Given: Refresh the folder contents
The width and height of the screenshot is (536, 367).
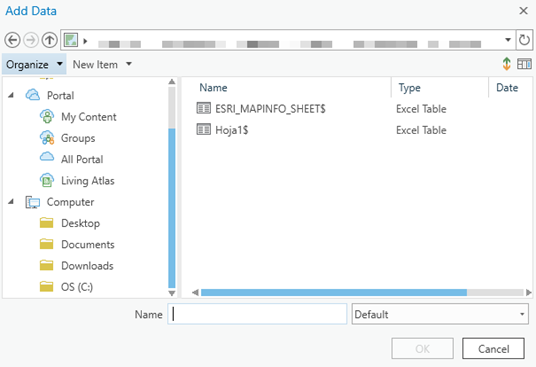Looking at the screenshot, I should (524, 40).
